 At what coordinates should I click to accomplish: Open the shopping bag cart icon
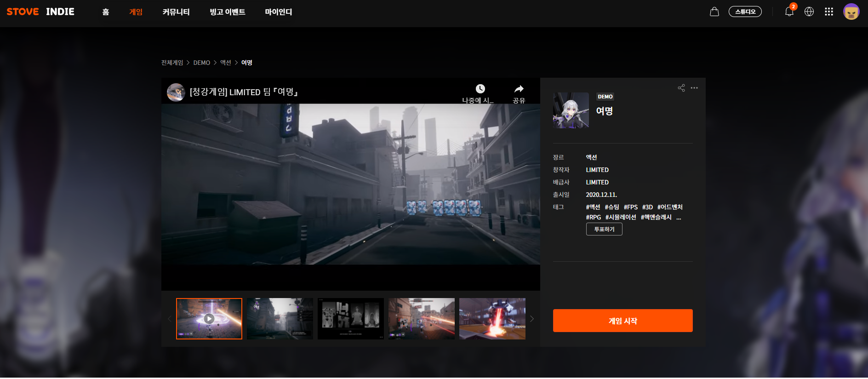point(714,12)
